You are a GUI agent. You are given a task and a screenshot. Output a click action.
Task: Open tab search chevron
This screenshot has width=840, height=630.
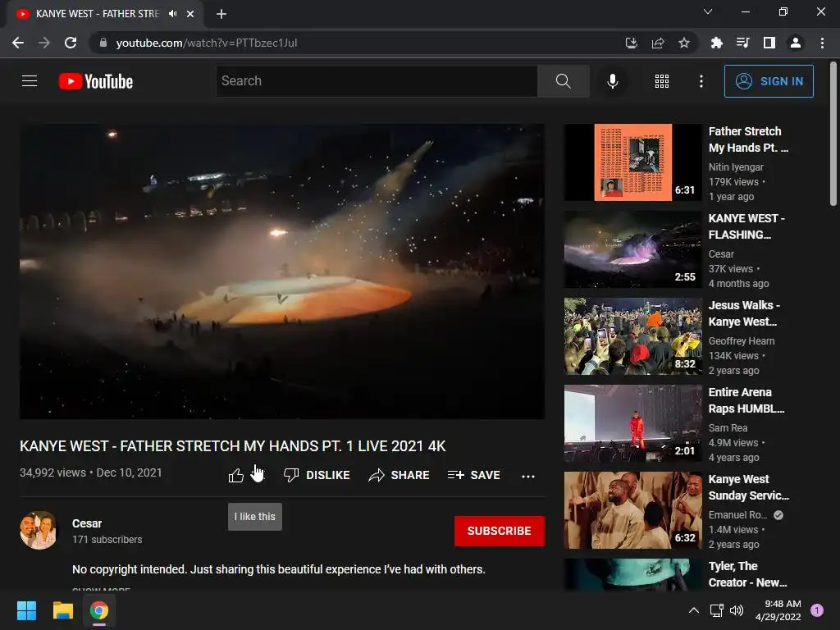pyautogui.click(x=708, y=11)
